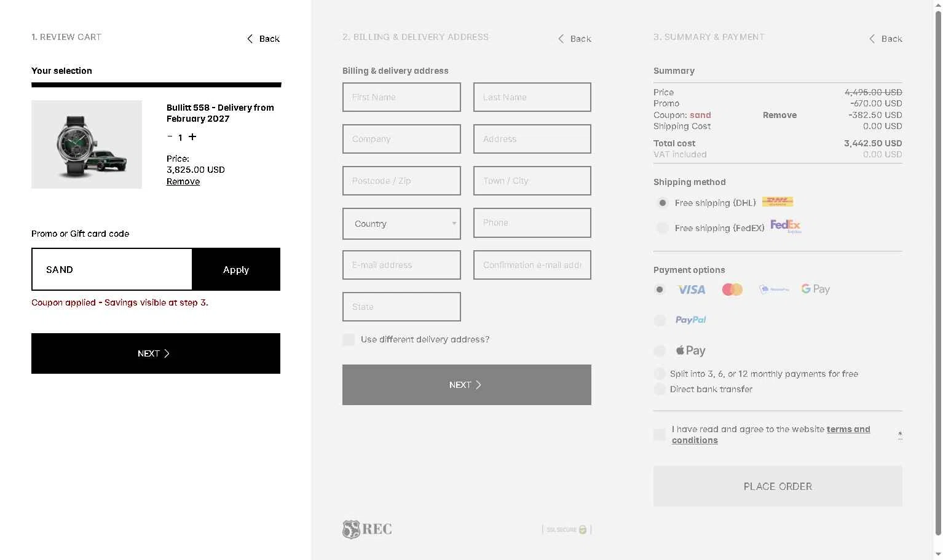Open the Country dropdown
Image resolution: width=943 pixels, height=560 pixels.
click(x=401, y=224)
